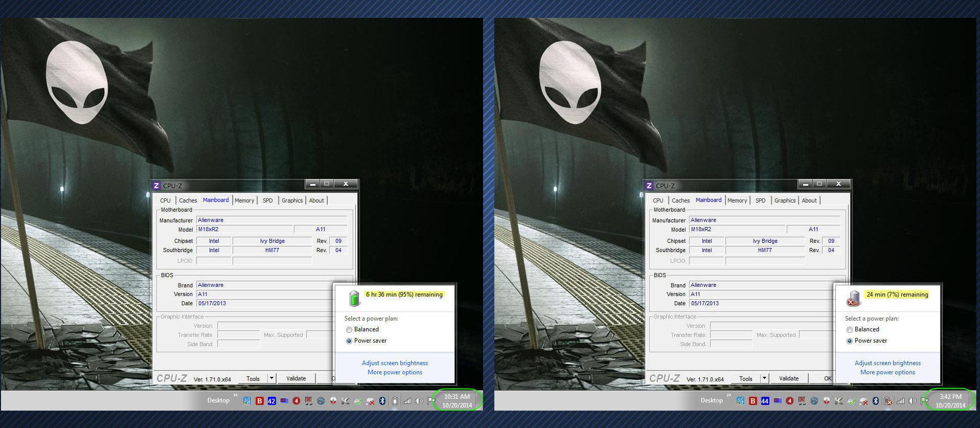
Task: Click the blue "42" temperature tray icon
Action: pyautogui.click(x=271, y=401)
